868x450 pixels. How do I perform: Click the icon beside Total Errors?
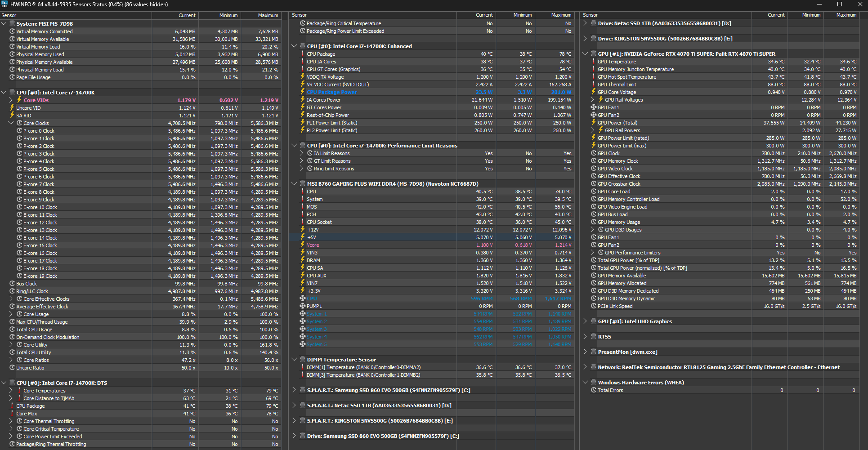tap(594, 390)
